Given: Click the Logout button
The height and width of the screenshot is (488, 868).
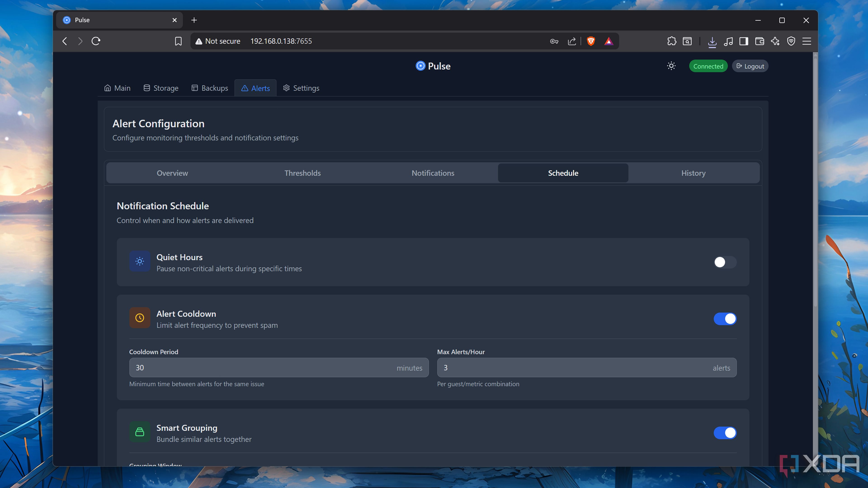Looking at the screenshot, I should 750,66.
